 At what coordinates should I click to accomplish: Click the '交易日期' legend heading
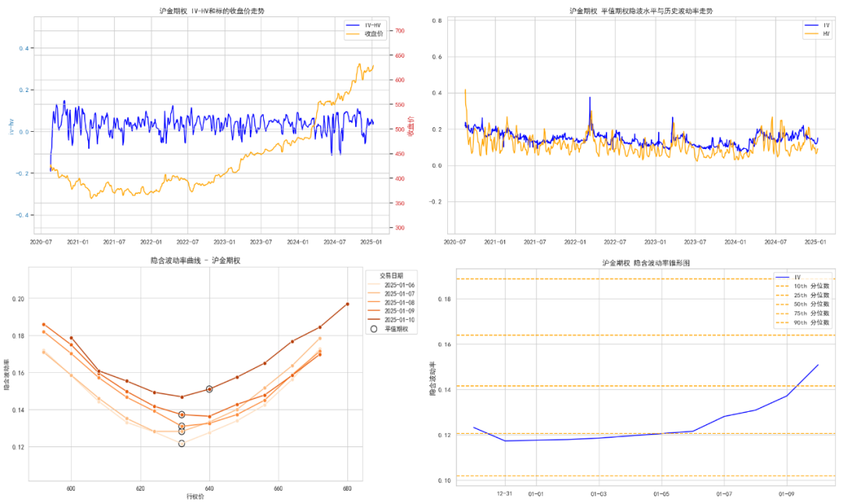coord(391,275)
